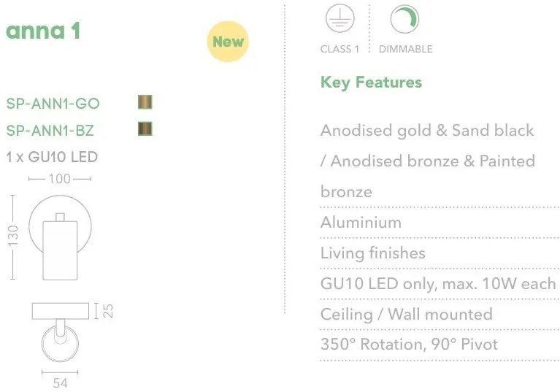560x392 pixels.
Task: Click the Ceiling / Wall mounted feature
Action: click(406, 315)
